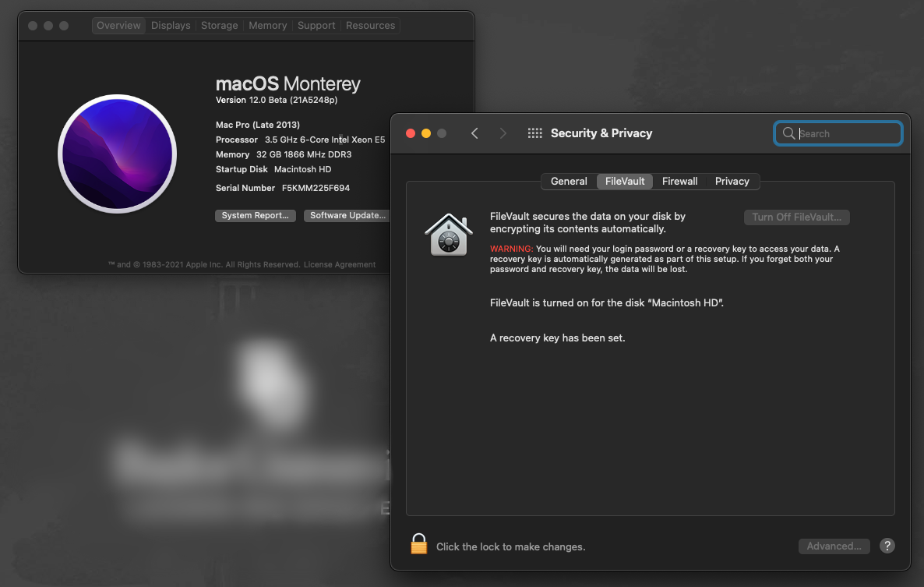Open System Report

pyautogui.click(x=256, y=216)
